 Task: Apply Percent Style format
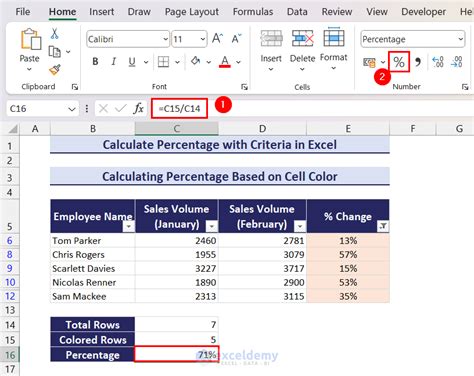pos(399,62)
